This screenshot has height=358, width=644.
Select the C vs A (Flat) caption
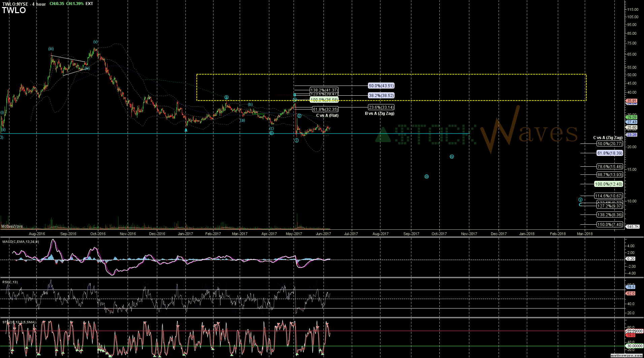(327, 116)
